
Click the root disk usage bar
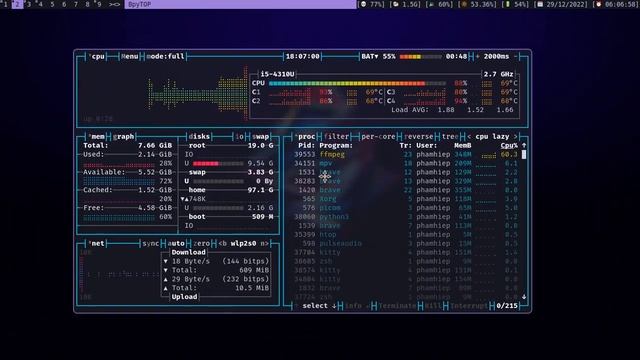[218, 163]
